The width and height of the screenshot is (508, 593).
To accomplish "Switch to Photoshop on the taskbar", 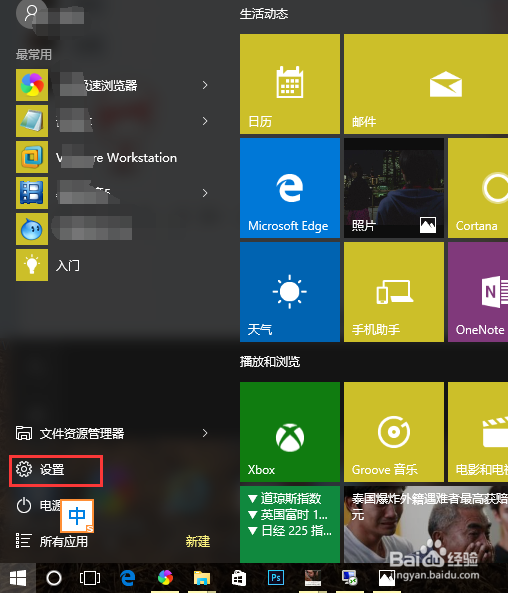I will (276, 578).
